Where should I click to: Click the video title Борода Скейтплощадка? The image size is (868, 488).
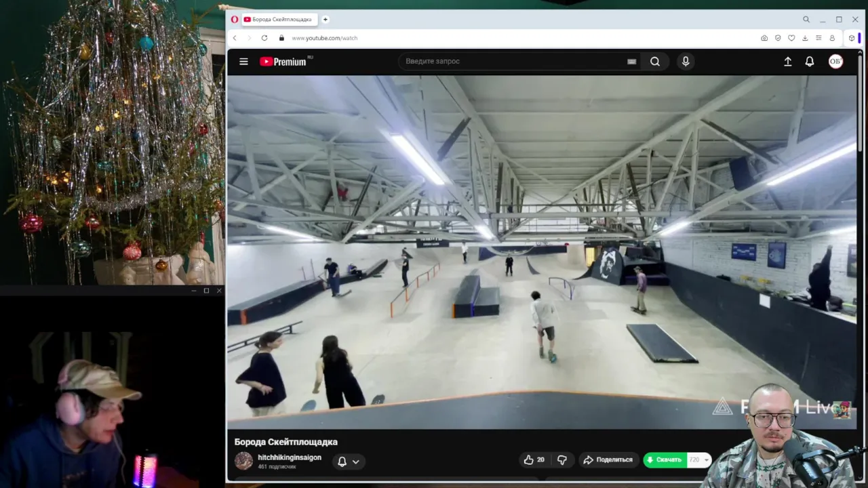point(285,442)
